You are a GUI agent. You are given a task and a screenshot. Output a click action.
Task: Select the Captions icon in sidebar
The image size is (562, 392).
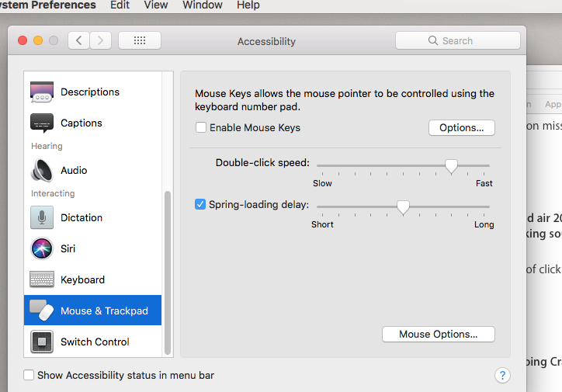coord(42,123)
